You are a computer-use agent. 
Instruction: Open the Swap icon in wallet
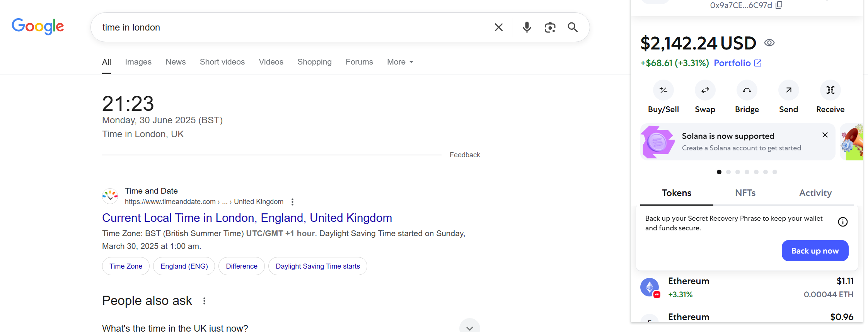coord(705,90)
